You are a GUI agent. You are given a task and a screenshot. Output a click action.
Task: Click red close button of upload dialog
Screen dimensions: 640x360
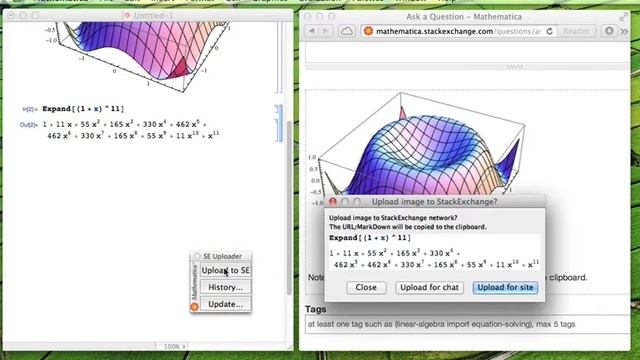(x=333, y=202)
